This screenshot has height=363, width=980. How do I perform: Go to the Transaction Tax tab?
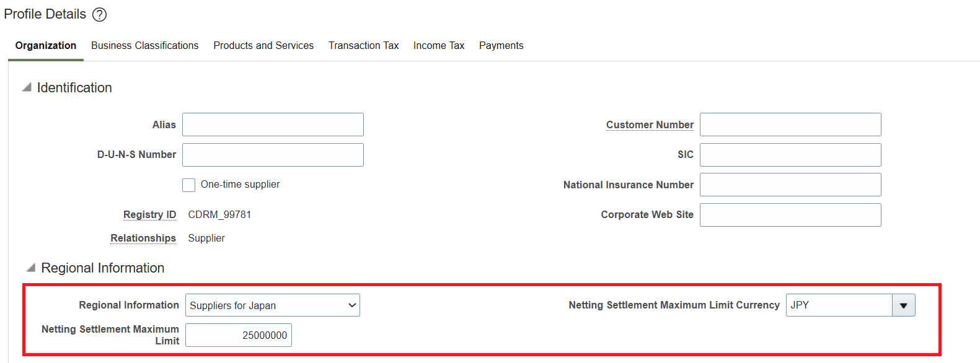(363, 46)
